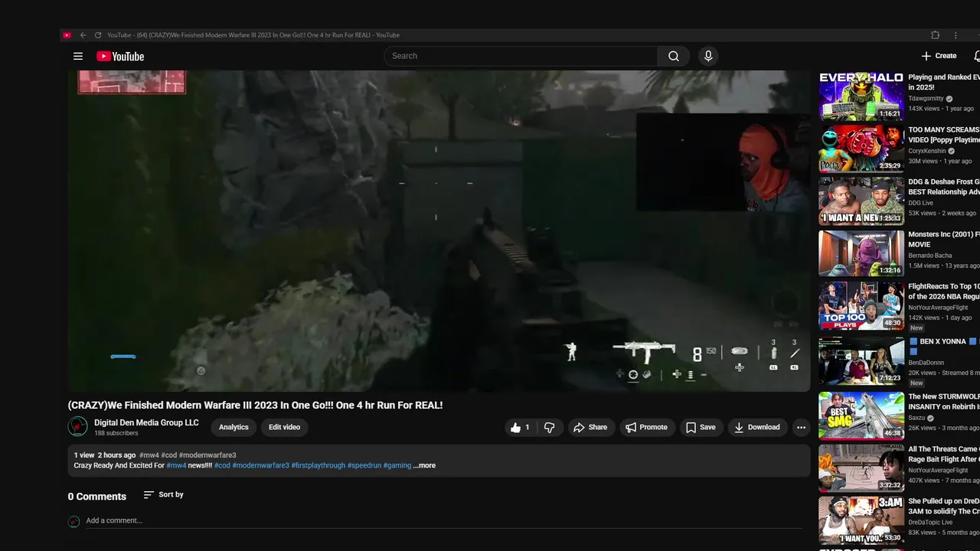Open STURMWOLF Best SMG video thumbnail
980x551 pixels.
click(x=861, y=416)
